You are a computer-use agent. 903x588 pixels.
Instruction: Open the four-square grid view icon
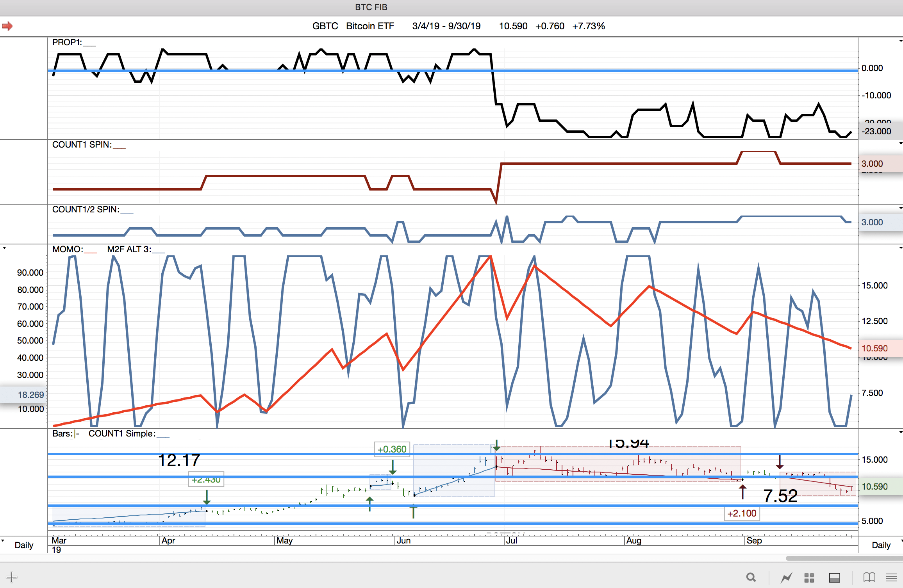pyautogui.click(x=809, y=577)
